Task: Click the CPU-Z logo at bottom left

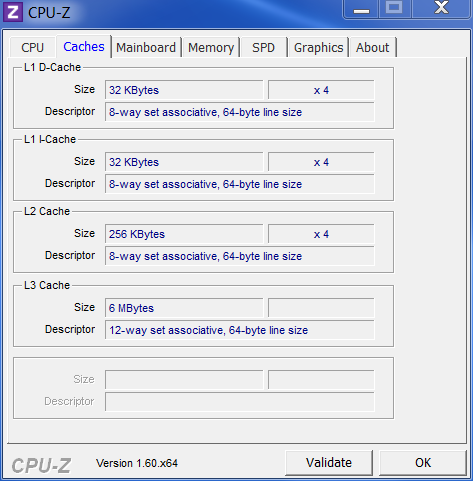Action: pos(41,465)
